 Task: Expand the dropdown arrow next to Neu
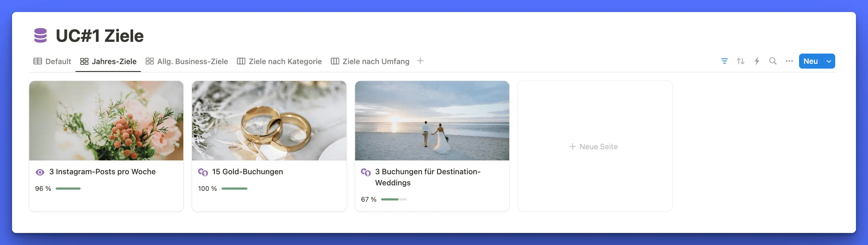(829, 61)
